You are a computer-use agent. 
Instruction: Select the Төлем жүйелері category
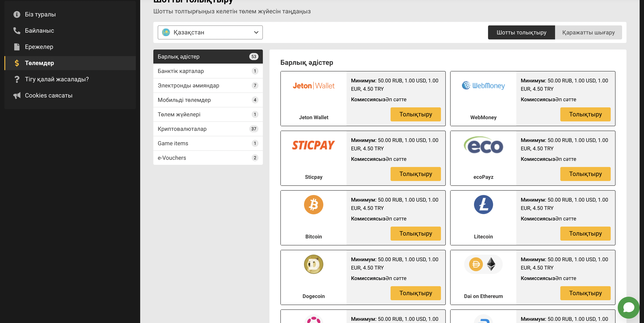pyautogui.click(x=208, y=115)
